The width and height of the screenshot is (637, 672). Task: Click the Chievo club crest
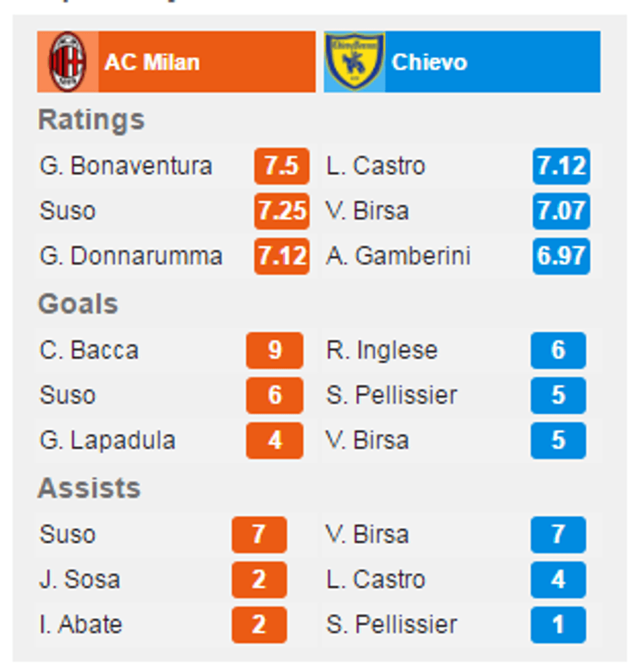click(354, 62)
